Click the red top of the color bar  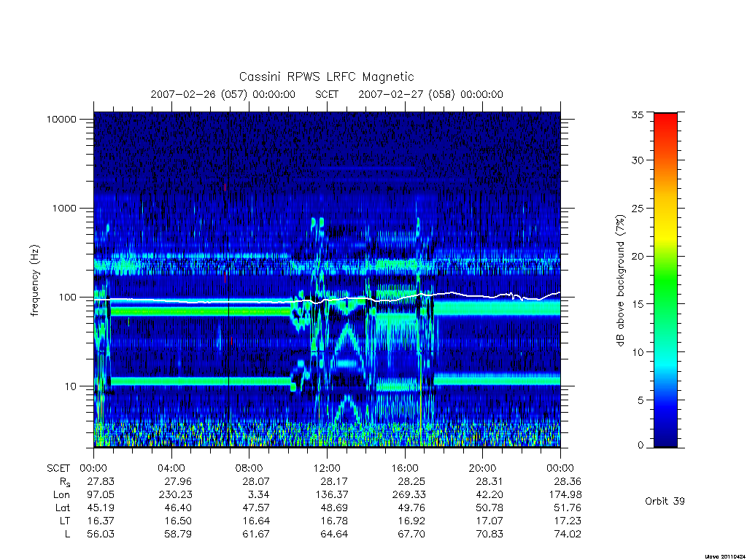point(665,122)
